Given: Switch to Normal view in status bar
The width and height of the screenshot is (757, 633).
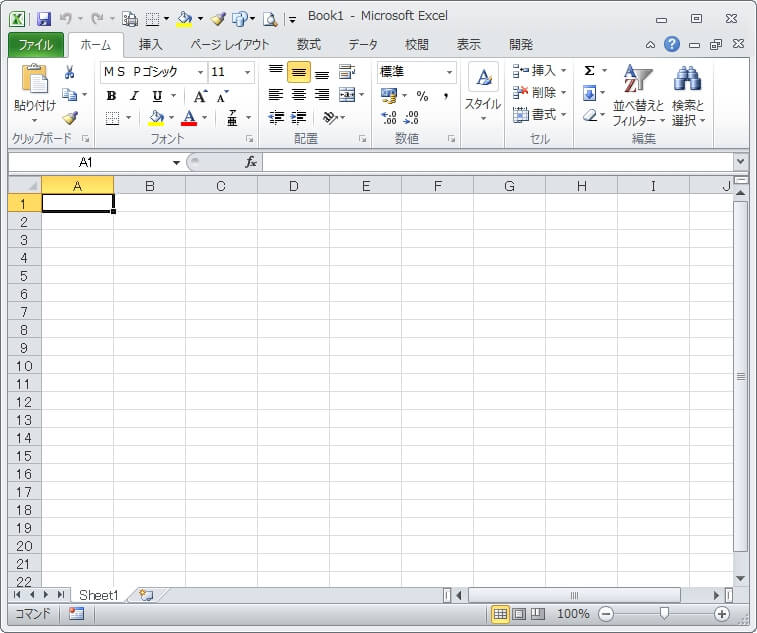Looking at the screenshot, I should (500, 614).
